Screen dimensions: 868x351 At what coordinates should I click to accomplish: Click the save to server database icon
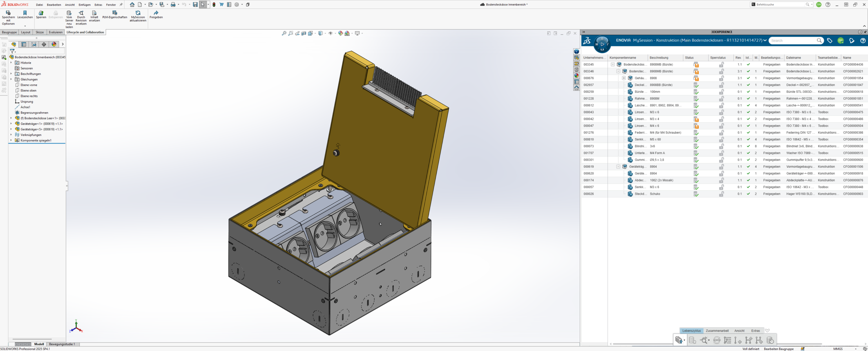point(679,340)
